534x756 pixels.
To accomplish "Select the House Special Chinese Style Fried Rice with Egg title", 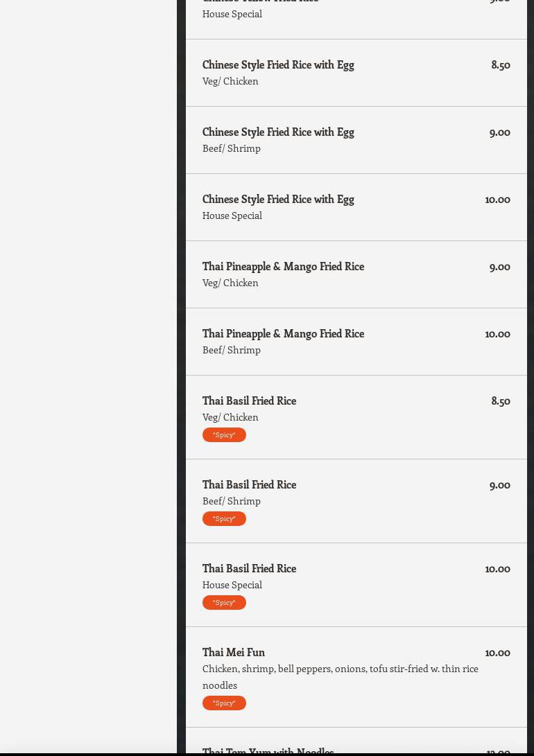I will [278, 199].
